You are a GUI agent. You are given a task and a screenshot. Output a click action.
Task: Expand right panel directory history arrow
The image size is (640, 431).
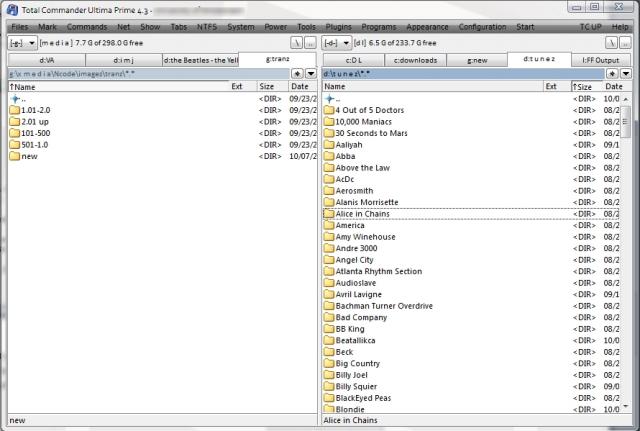(626, 73)
